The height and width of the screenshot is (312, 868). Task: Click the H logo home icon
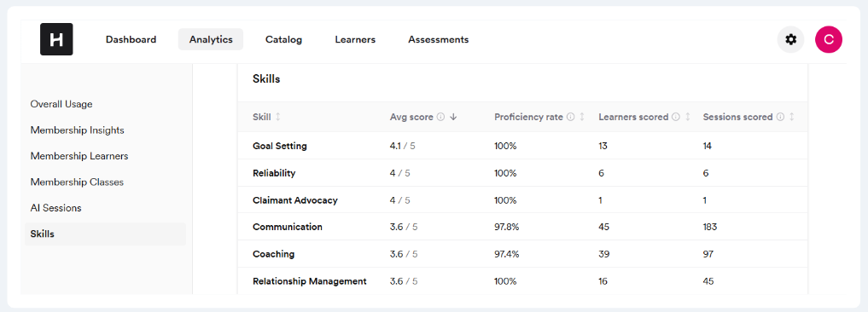[x=56, y=39]
